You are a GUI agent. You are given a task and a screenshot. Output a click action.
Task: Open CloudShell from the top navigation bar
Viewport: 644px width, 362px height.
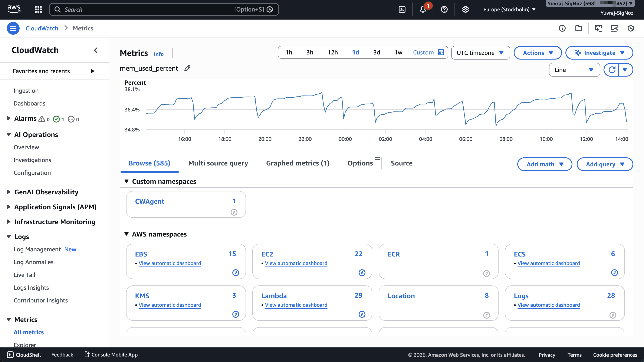pos(402,9)
